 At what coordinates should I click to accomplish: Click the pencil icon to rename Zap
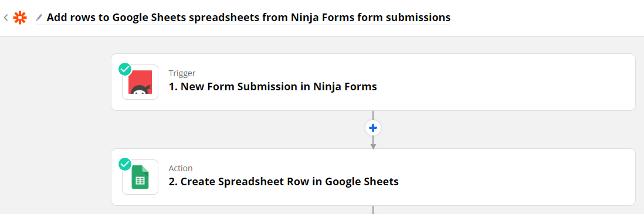tap(39, 18)
